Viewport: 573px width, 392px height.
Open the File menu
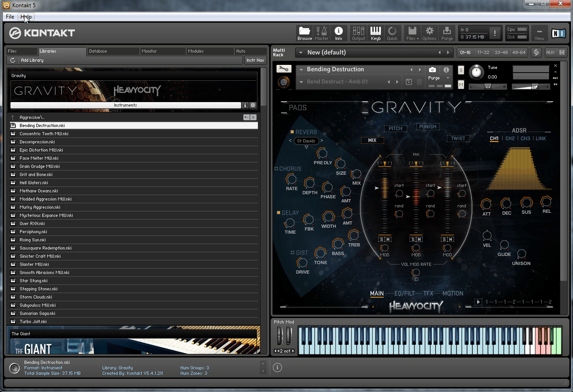pyautogui.click(x=10, y=17)
